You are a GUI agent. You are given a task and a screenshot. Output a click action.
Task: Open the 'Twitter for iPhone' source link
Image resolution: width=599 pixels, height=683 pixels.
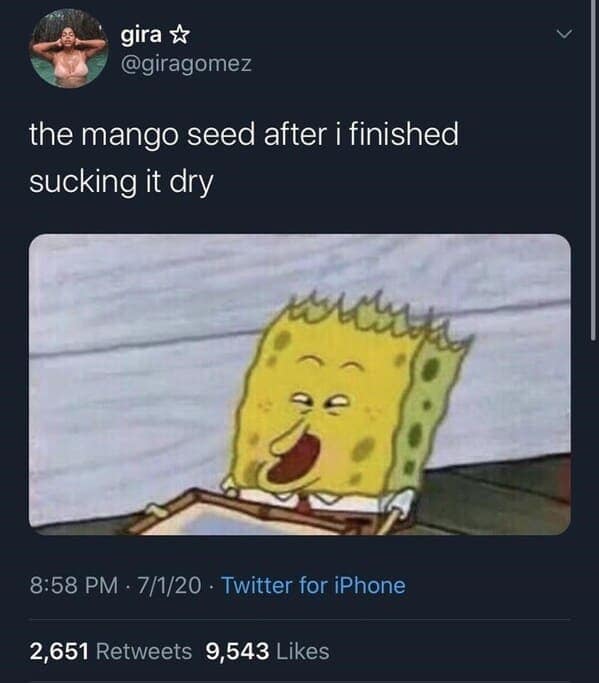click(314, 585)
